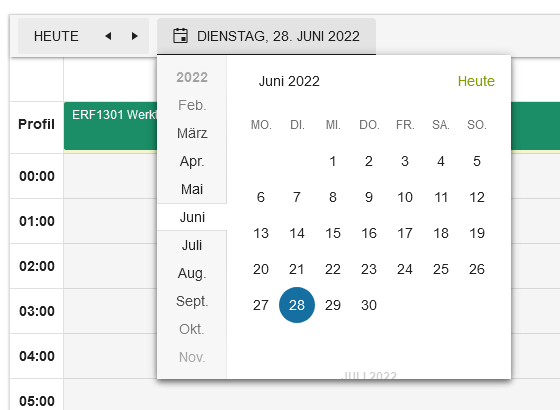Click the green Heute link in calendar
The height and width of the screenshot is (410, 560).
[476, 81]
